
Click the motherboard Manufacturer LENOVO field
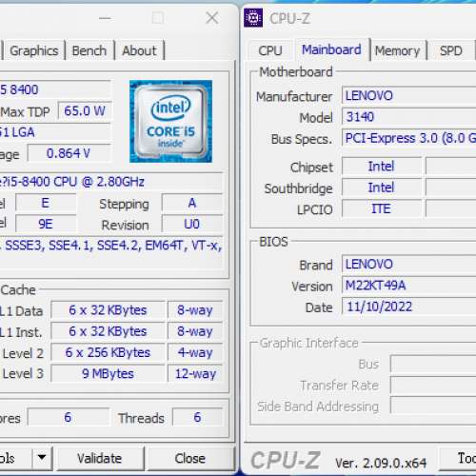coord(408,95)
